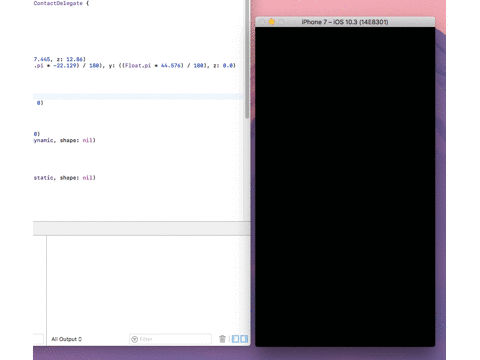Minimize the iPhone 7 simulator window
This screenshot has width=480, height=360.
tap(271, 22)
